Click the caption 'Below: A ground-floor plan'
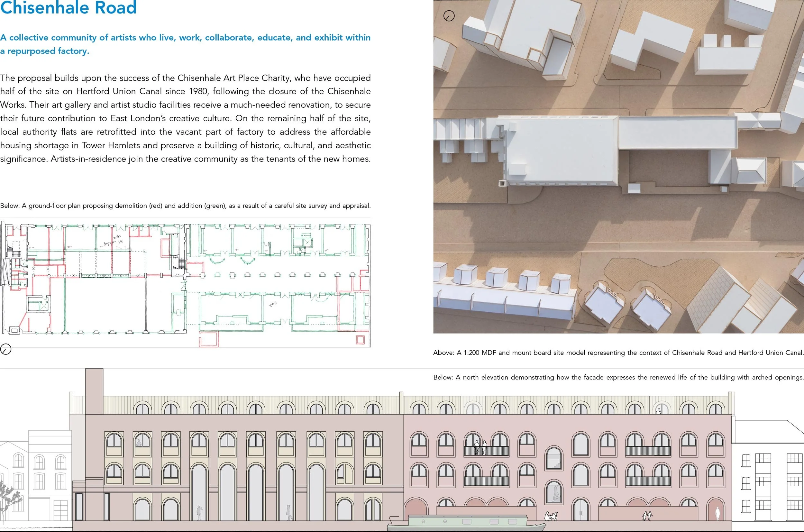This screenshot has height=532, width=804. [x=185, y=206]
